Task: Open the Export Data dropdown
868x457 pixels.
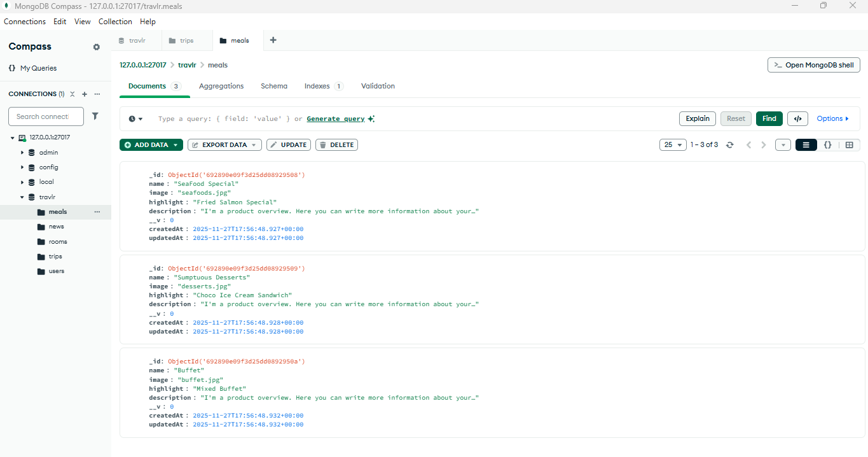Action: click(x=224, y=145)
